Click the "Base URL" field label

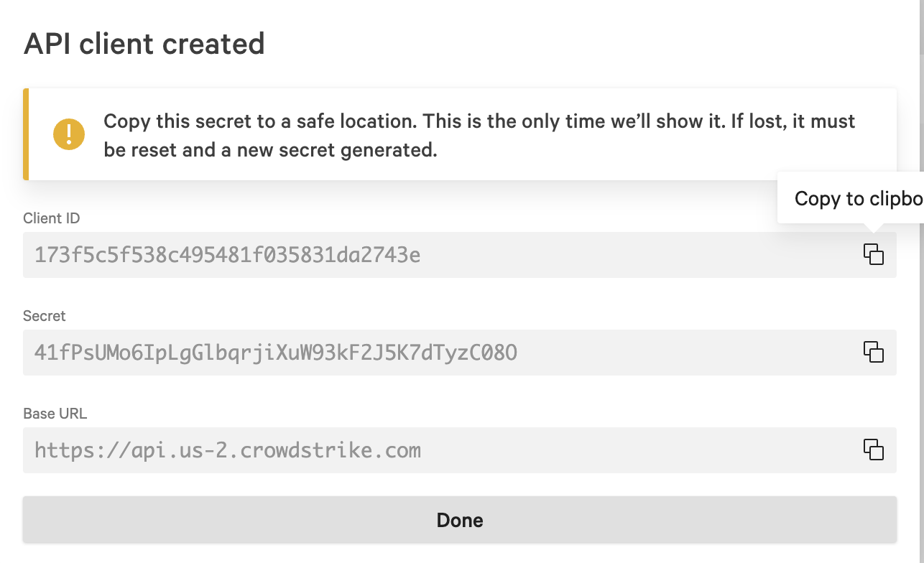(x=55, y=414)
